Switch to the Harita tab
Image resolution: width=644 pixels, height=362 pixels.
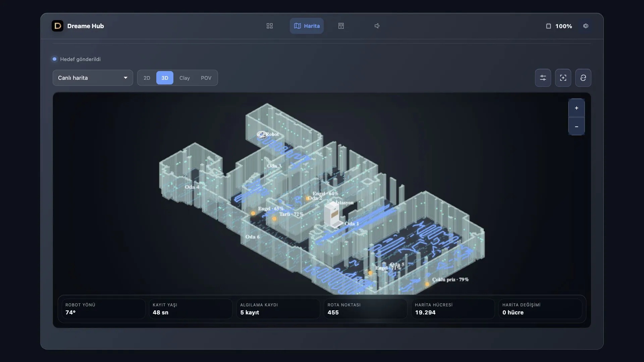[x=307, y=26]
